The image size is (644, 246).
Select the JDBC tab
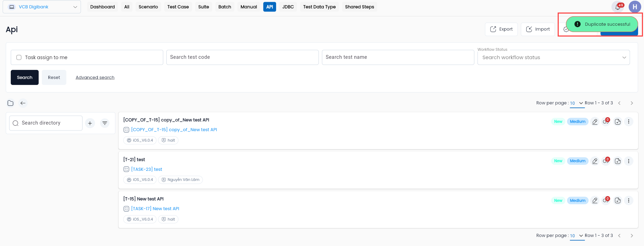(288, 7)
